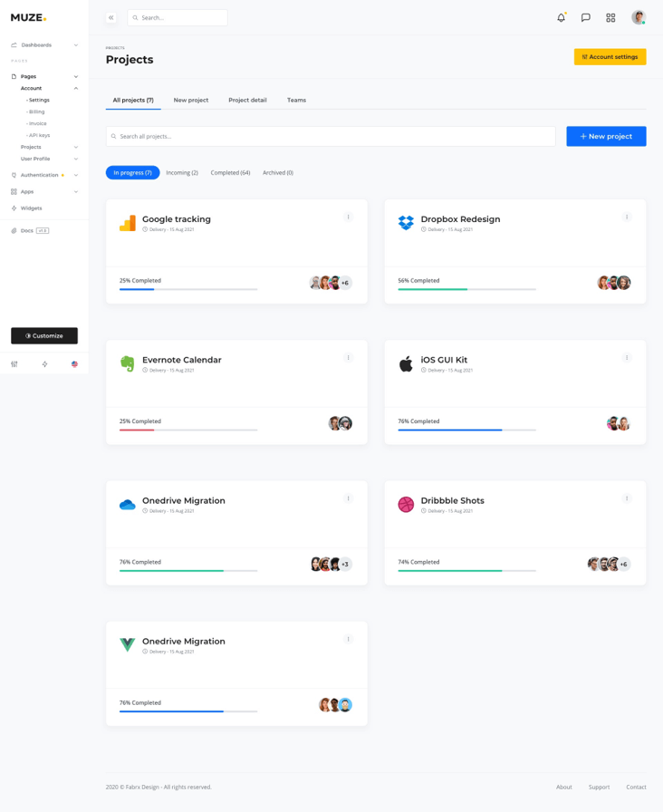Expand the Dashboards sidebar menu
This screenshot has height=812, width=663.
point(44,45)
